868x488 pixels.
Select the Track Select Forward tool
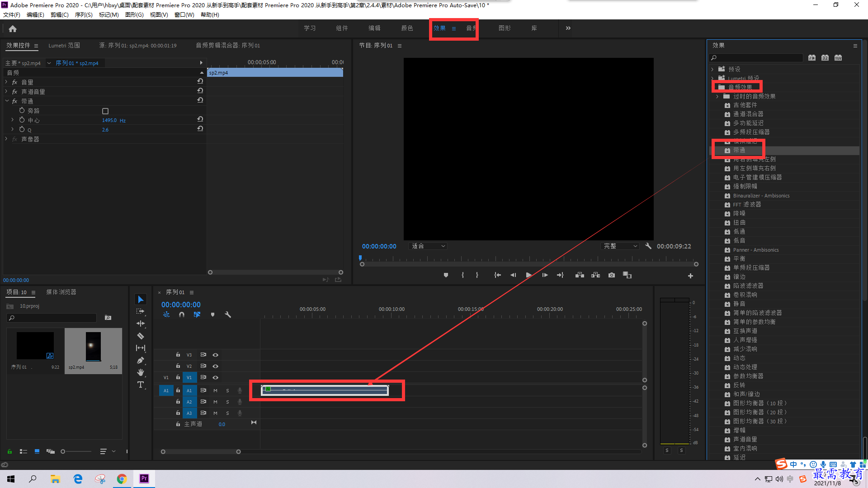(141, 311)
